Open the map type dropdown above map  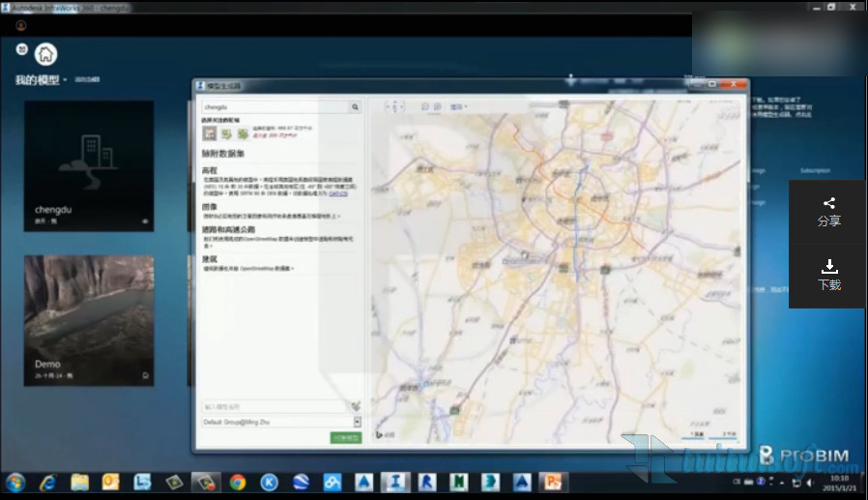click(458, 106)
